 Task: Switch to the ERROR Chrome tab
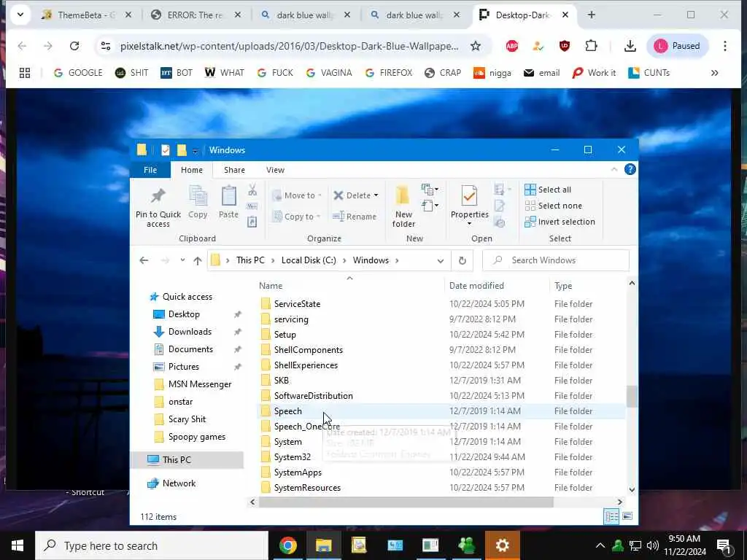point(196,15)
